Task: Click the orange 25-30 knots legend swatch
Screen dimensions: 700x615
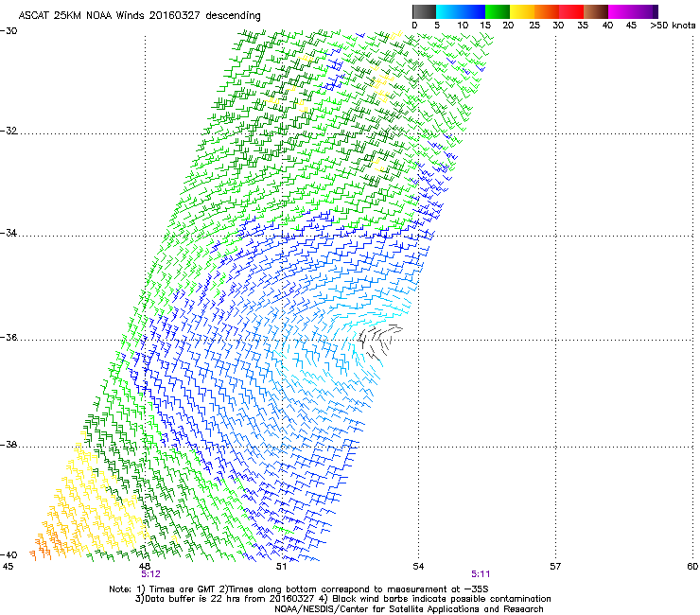Action: pyautogui.click(x=547, y=11)
